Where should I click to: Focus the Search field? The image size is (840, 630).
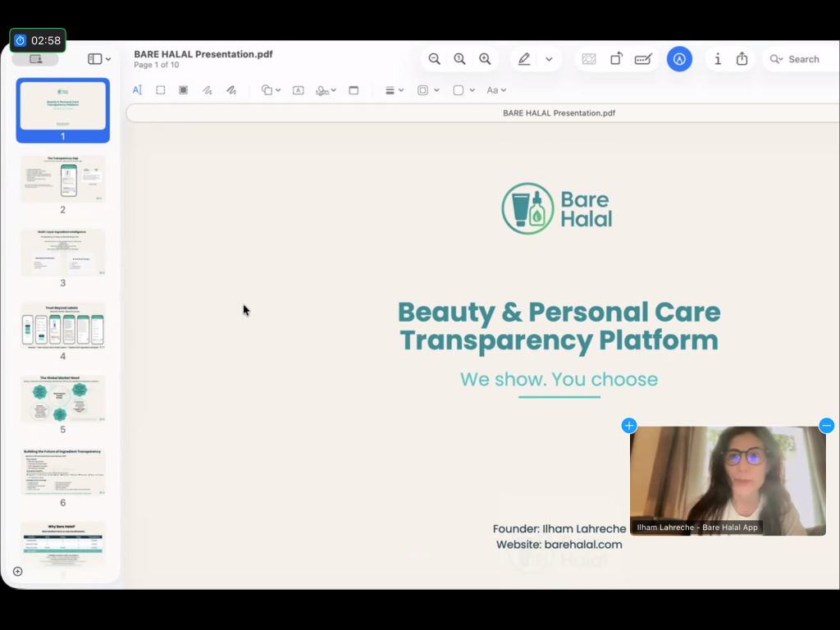tap(801, 59)
